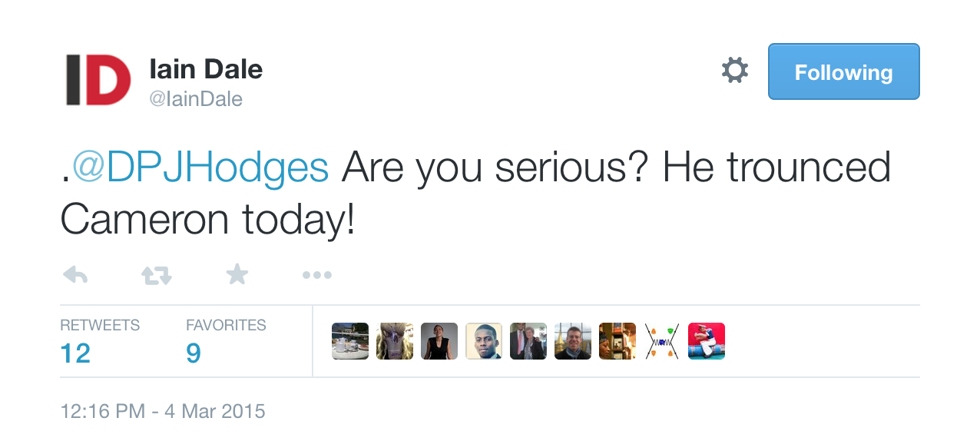The image size is (980, 441).
Task: Open the tea table avatar thumbnail
Action: pyautogui.click(x=350, y=341)
